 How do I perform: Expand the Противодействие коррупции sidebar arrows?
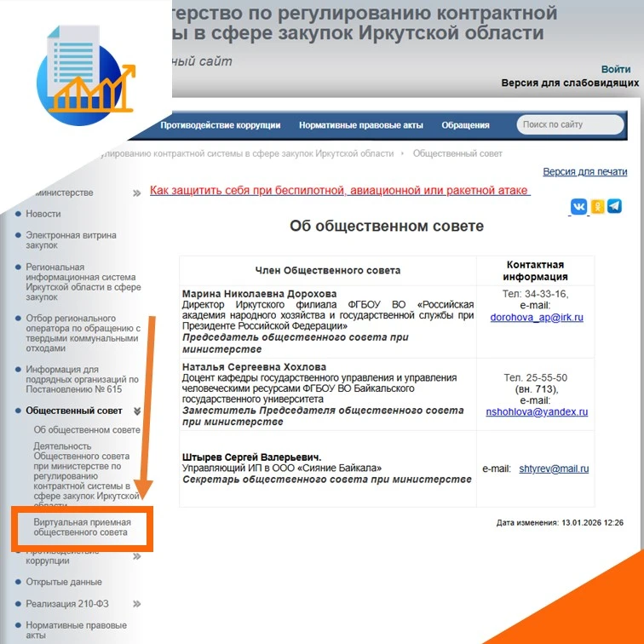[137, 556]
